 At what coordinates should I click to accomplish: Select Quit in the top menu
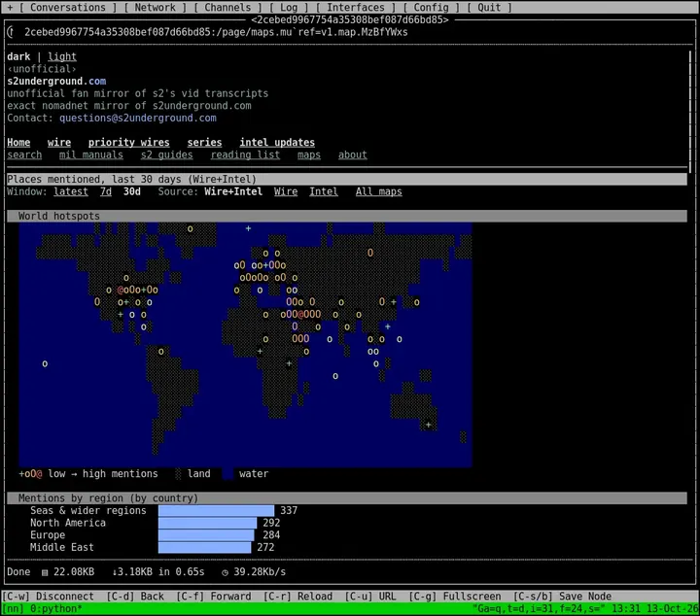489,7
